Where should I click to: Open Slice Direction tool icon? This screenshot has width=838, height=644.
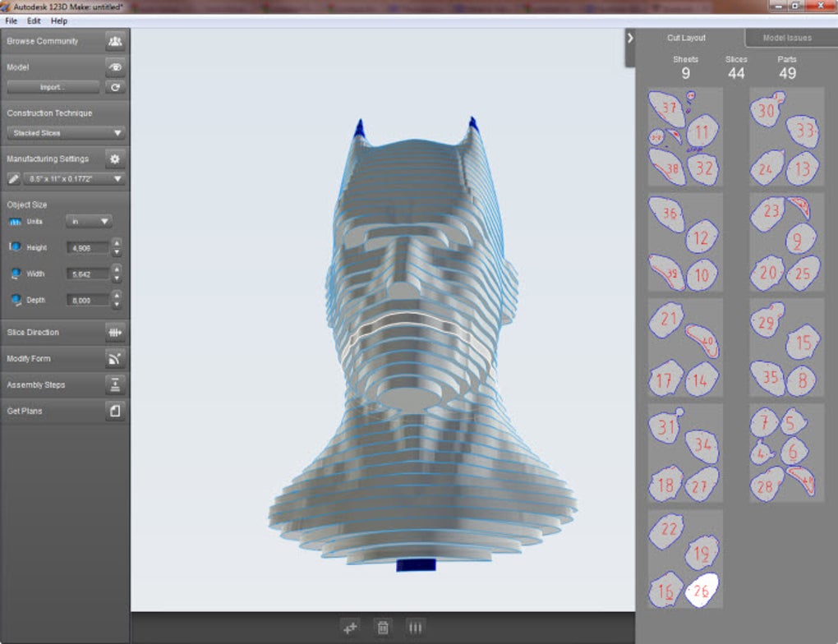[115, 332]
